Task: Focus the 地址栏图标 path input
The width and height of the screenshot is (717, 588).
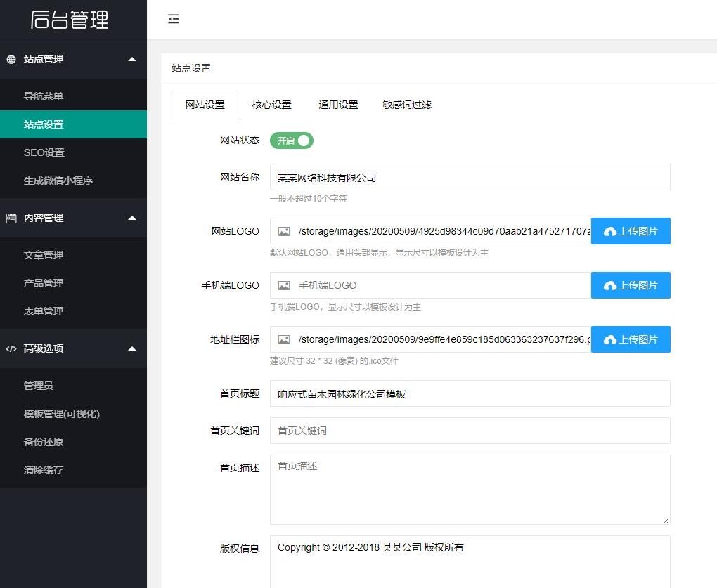Action: pyautogui.click(x=430, y=339)
